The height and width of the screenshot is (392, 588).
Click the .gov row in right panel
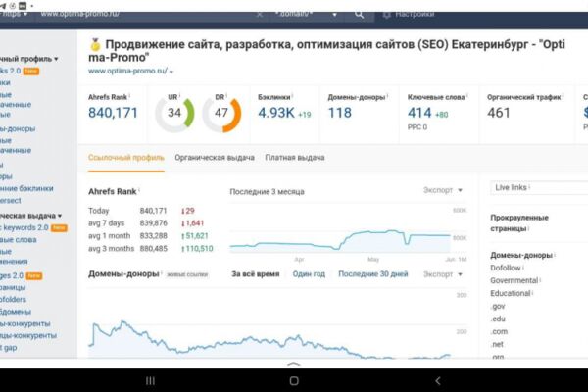pyautogui.click(x=498, y=306)
